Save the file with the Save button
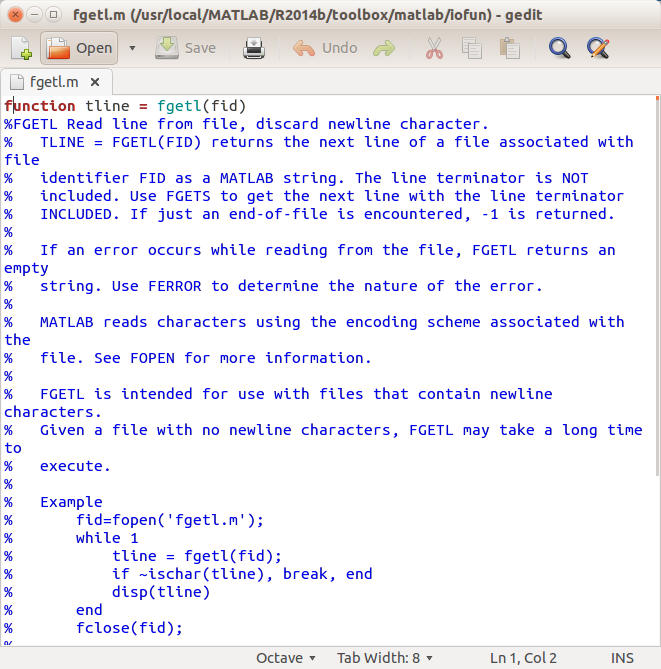661x669 pixels. click(x=186, y=48)
